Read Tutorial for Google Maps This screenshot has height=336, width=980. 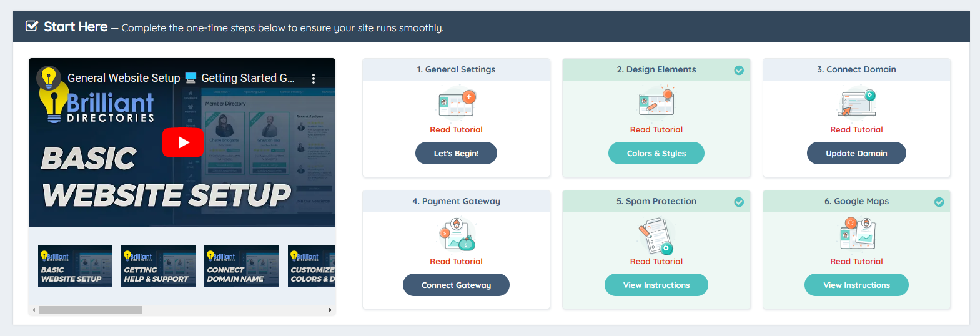coord(856,261)
